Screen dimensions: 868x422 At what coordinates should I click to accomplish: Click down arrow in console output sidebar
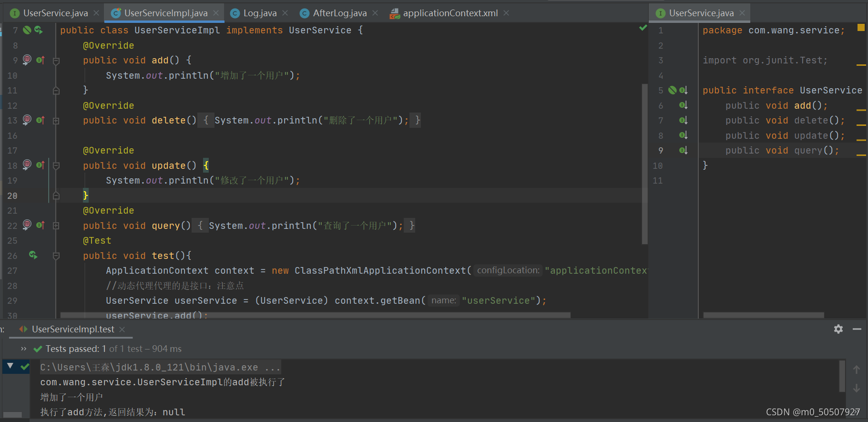[857, 388]
